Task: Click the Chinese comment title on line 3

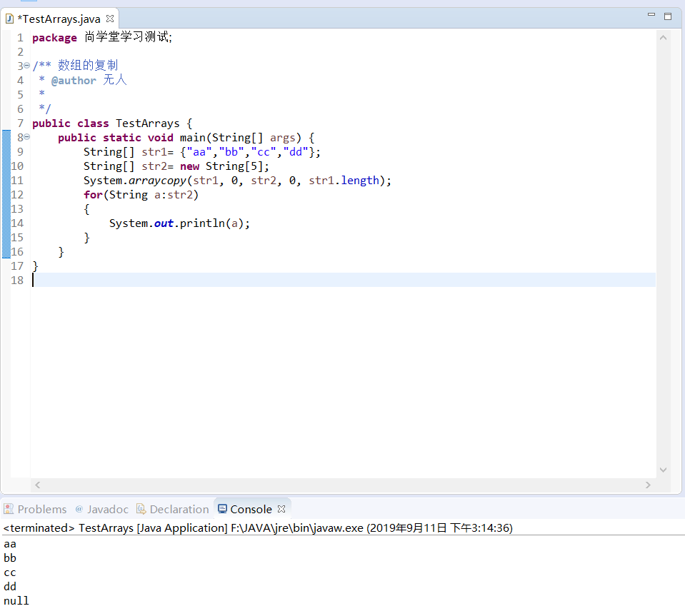Action: point(88,66)
